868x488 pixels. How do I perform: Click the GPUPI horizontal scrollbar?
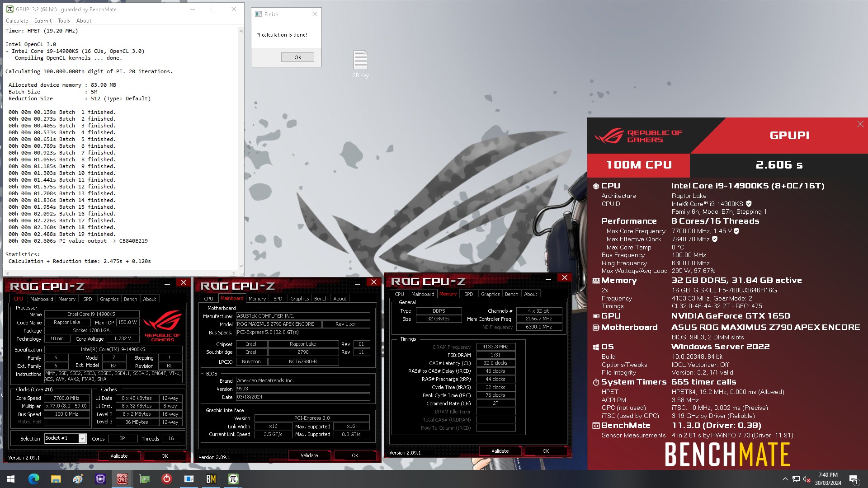120,273
